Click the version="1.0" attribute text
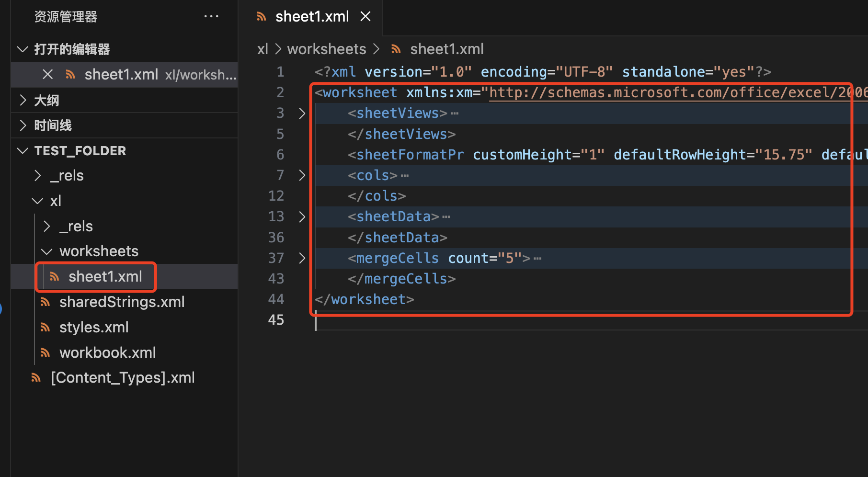The height and width of the screenshot is (477, 868). 419,72
